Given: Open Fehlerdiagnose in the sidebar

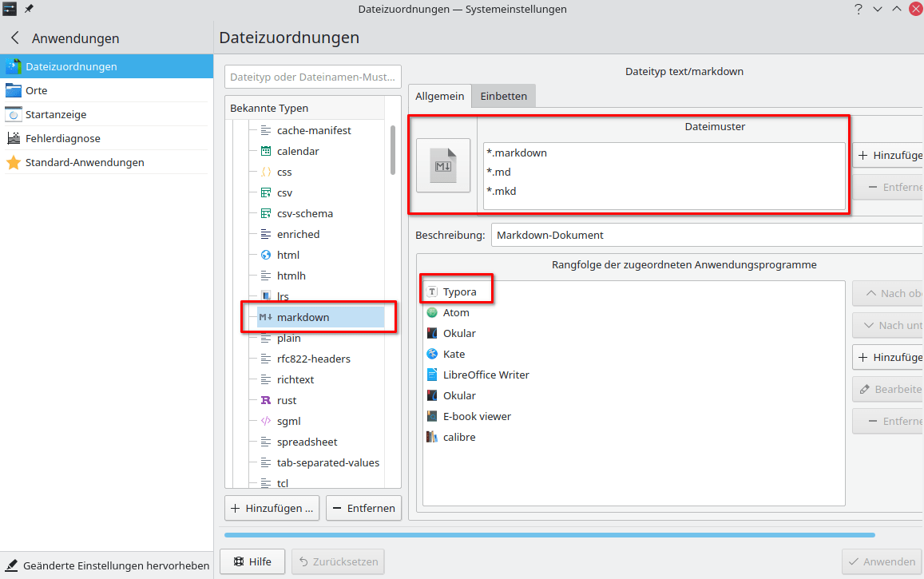Looking at the screenshot, I should [62, 138].
